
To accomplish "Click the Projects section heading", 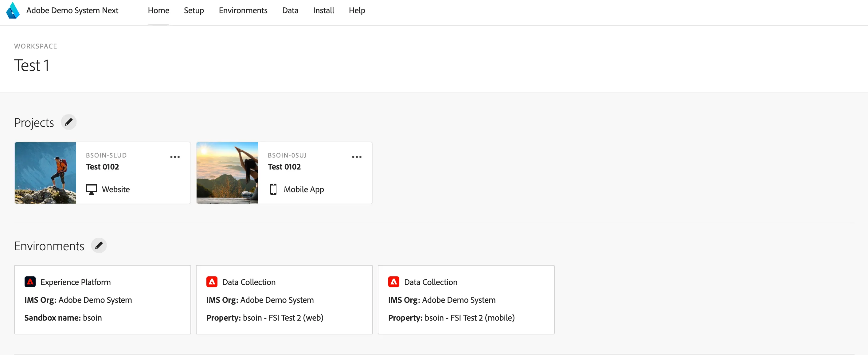I will [34, 123].
